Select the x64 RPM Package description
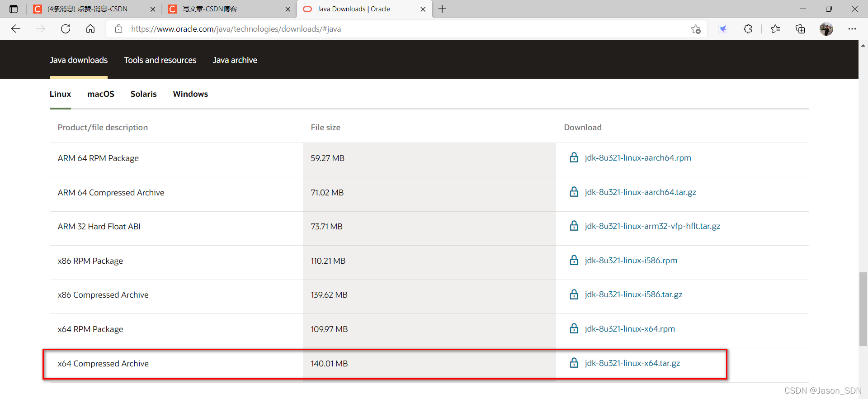Image resolution: width=868 pixels, height=399 pixels. pyautogui.click(x=90, y=329)
